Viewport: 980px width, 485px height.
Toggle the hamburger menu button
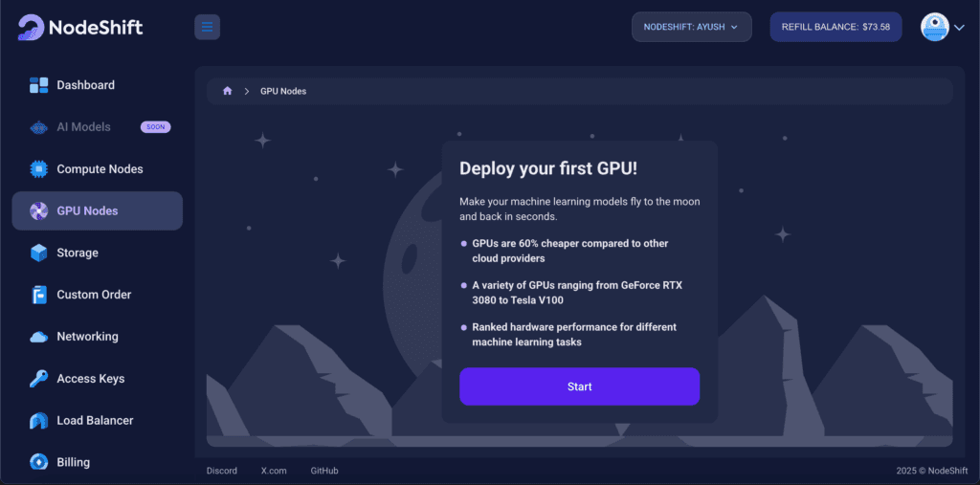pyautogui.click(x=207, y=27)
